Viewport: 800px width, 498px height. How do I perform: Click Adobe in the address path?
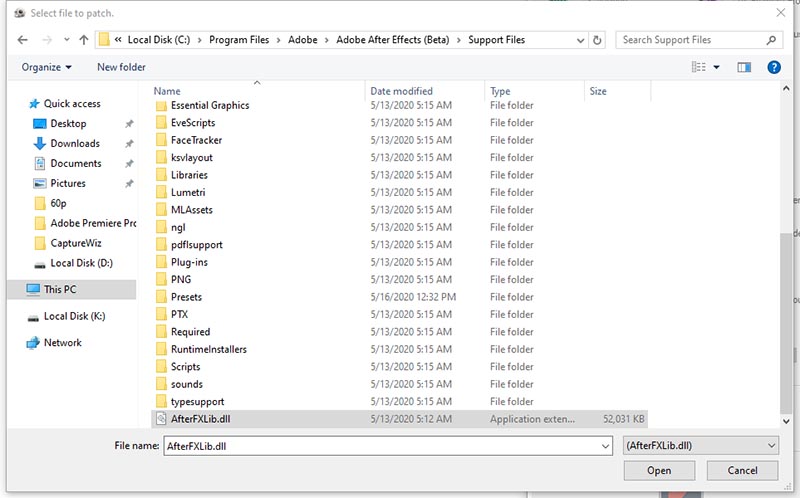tap(303, 40)
